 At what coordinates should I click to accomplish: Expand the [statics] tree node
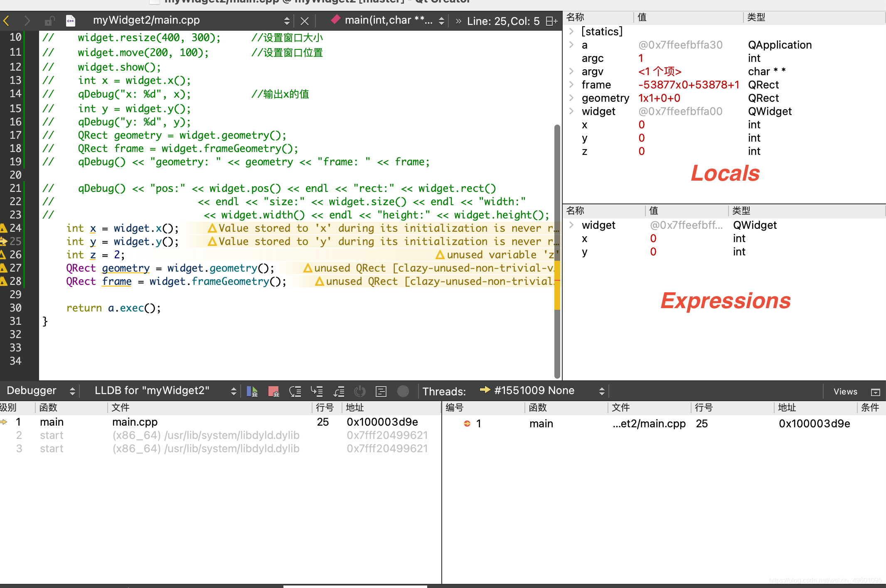(x=571, y=32)
